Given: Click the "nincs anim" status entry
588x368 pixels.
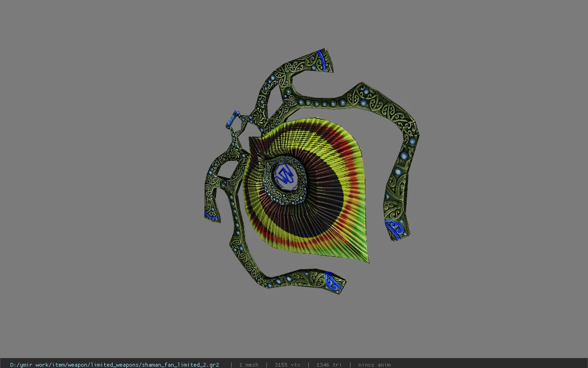Looking at the screenshot, I should [x=374, y=365].
